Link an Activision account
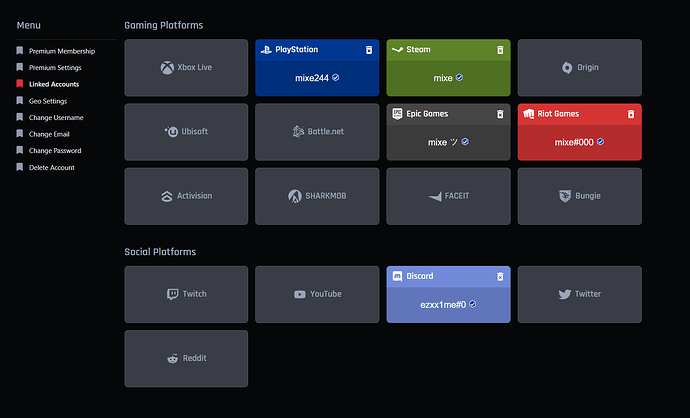The image size is (690, 418). pos(186,196)
